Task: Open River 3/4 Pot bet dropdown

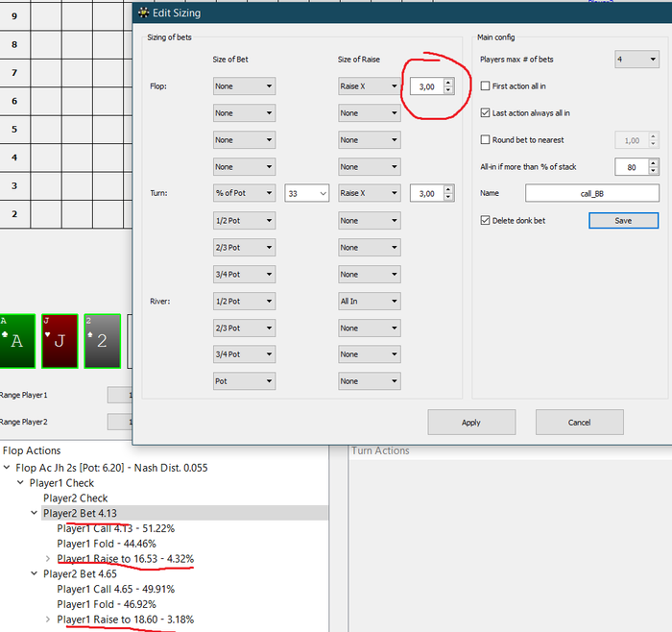Action: [244, 354]
